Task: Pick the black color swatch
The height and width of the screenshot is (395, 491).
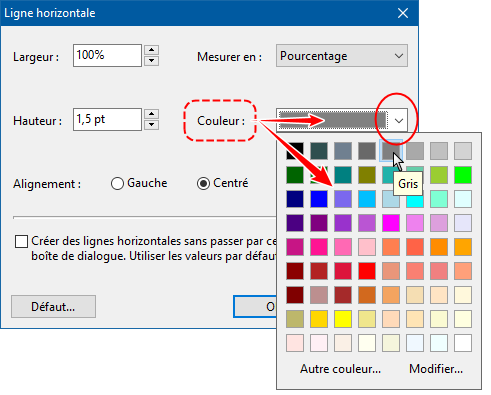Action: click(x=295, y=151)
